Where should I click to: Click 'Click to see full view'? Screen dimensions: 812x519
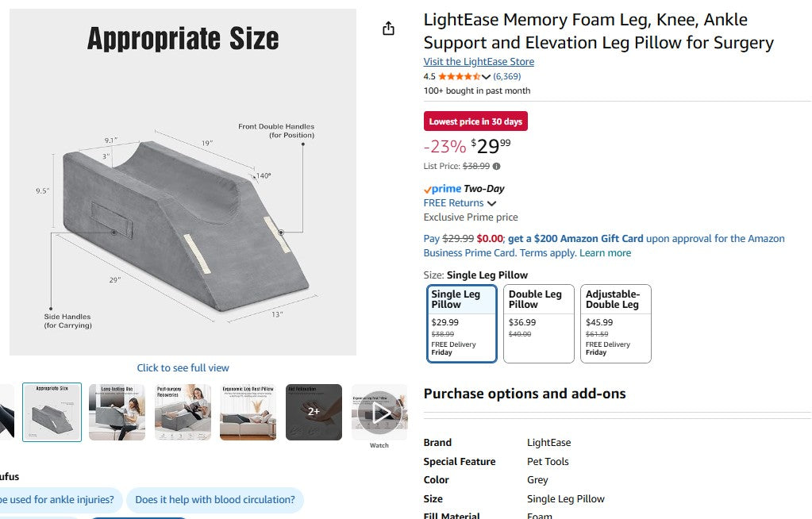(x=183, y=367)
